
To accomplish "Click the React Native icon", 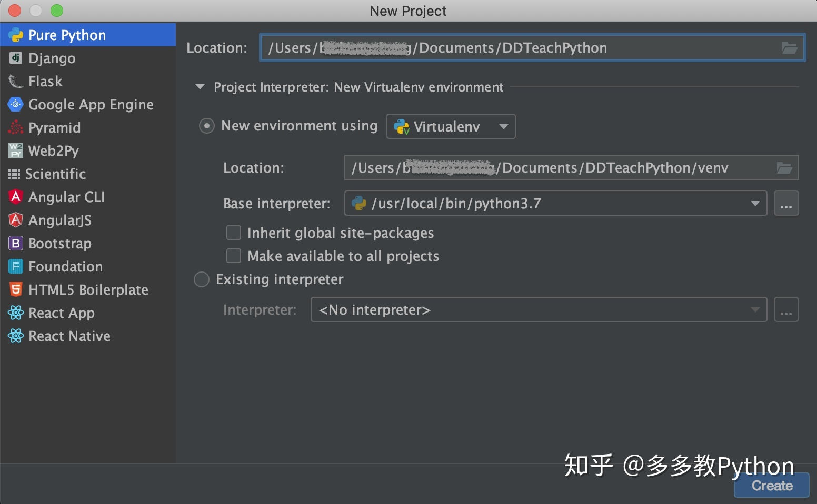I will tap(15, 336).
